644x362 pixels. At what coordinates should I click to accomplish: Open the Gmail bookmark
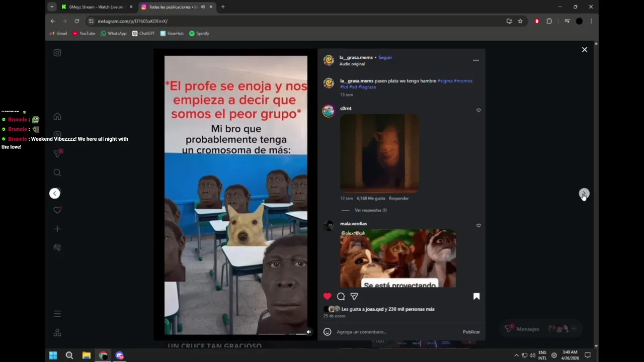58,34
